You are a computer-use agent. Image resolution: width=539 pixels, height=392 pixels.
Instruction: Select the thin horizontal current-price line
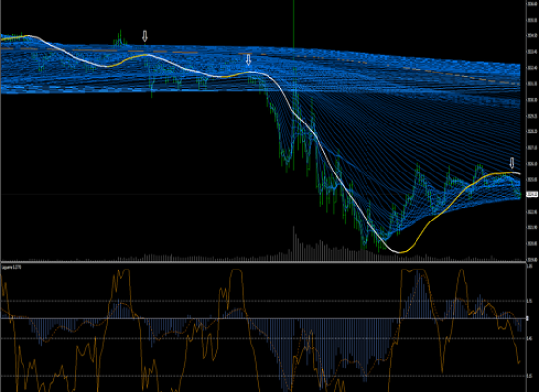click(x=264, y=195)
